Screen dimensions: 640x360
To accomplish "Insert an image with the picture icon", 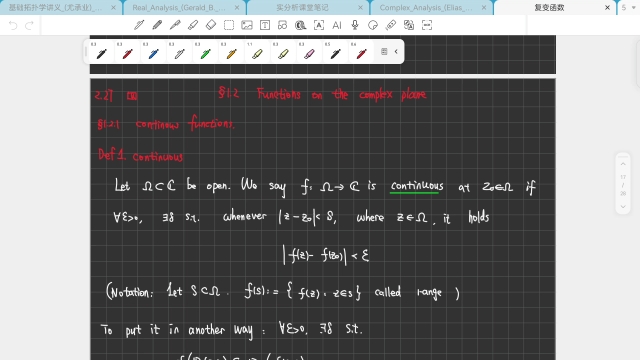I will pyautogui.click(x=247, y=25).
